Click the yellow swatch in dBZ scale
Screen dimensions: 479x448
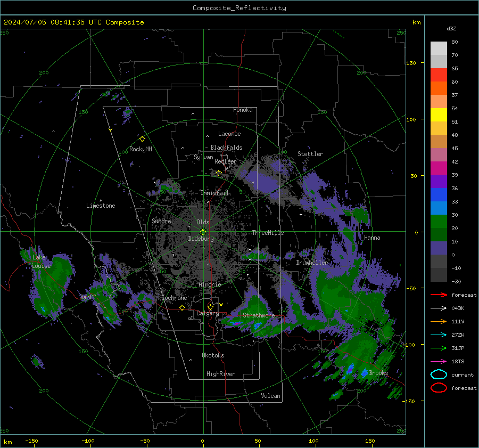click(439, 115)
